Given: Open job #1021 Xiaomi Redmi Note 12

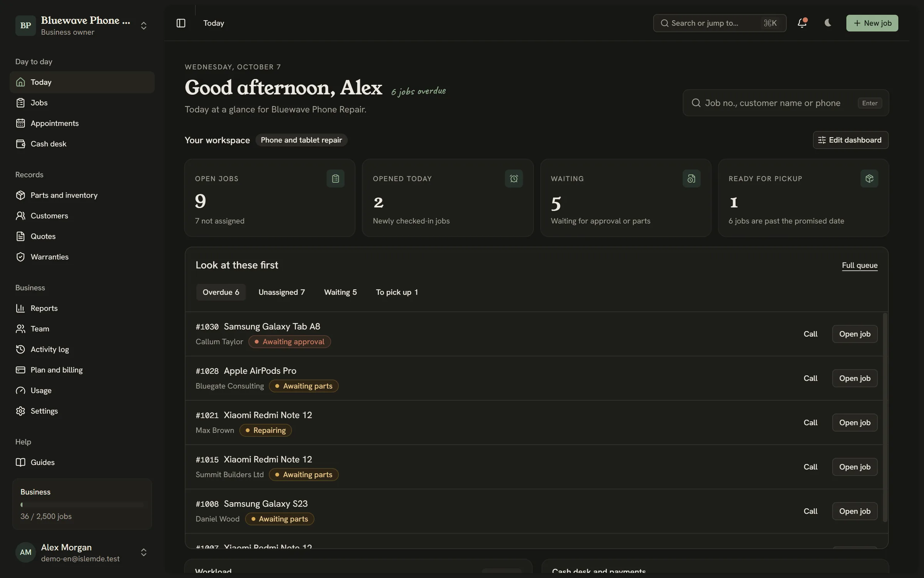Looking at the screenshot, I should point(855,422).
